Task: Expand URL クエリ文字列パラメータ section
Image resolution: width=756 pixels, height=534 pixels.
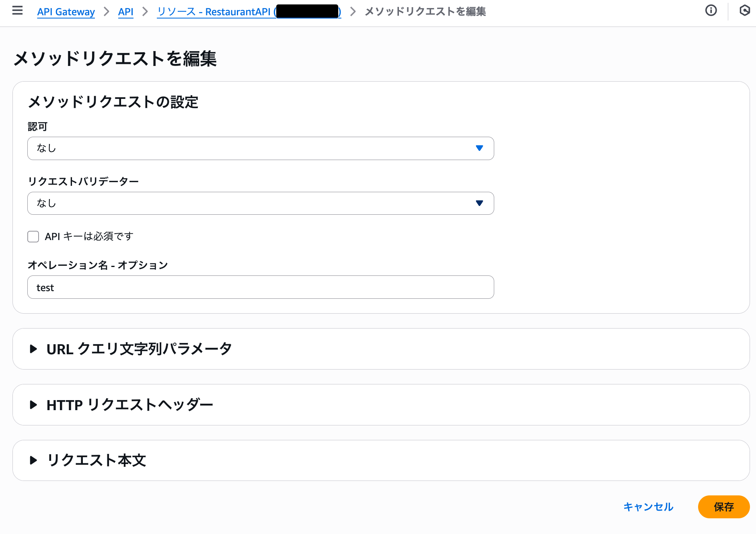Action: tap(139, 349)
